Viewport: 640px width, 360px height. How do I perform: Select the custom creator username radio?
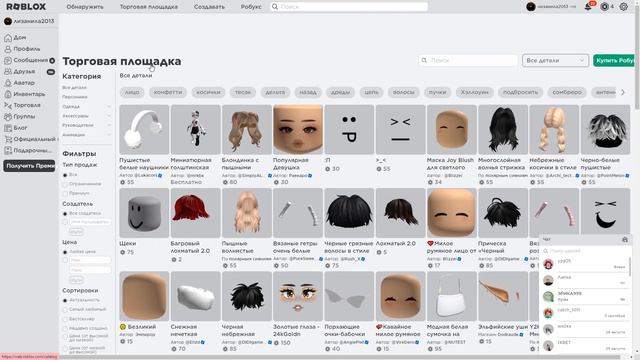[65, 222]
